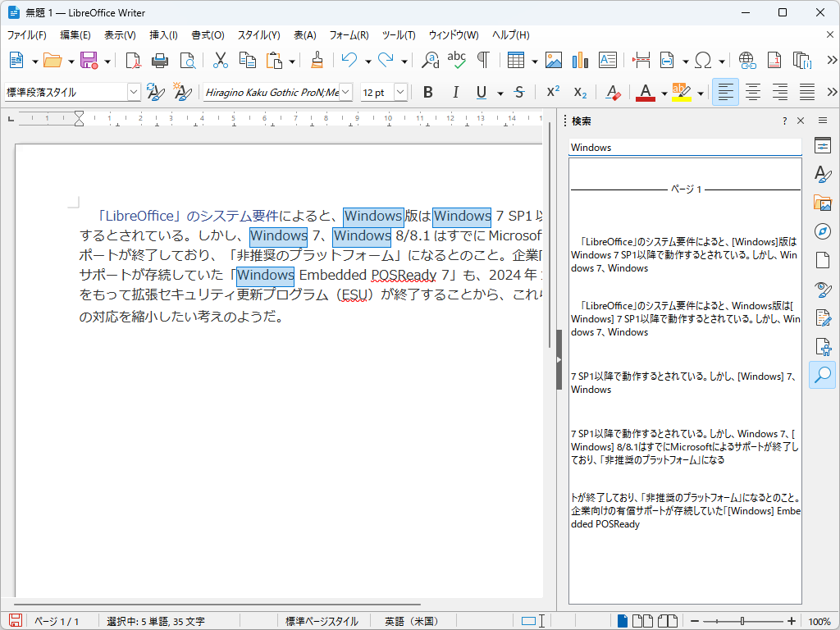Open sidebar Styles deck icon
Image resolution: width=840 pixels, height=630 pixels.
822,174
